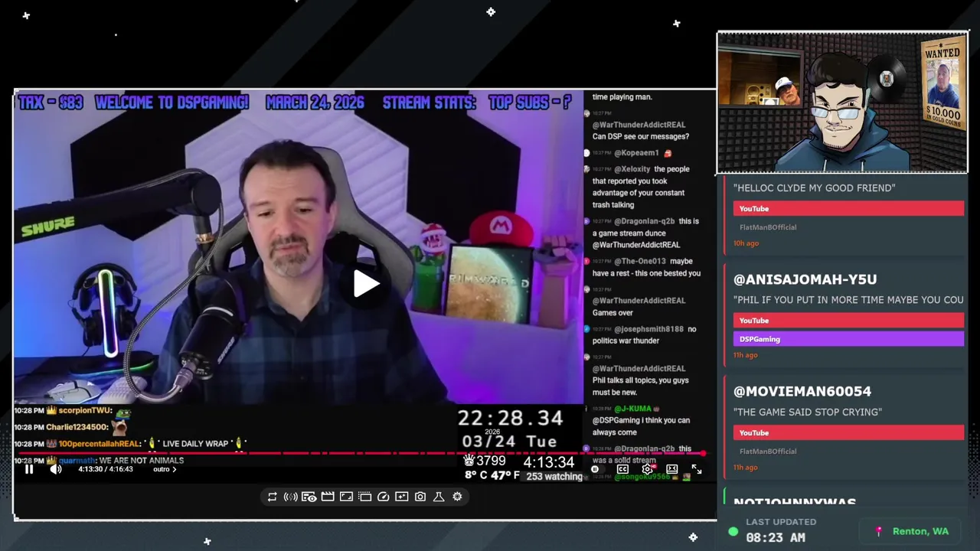Click the YouTube tag under @ANISAJOMAH-Y5U card
The height and width of the screenshot is (551, 980).
[848, 321]
